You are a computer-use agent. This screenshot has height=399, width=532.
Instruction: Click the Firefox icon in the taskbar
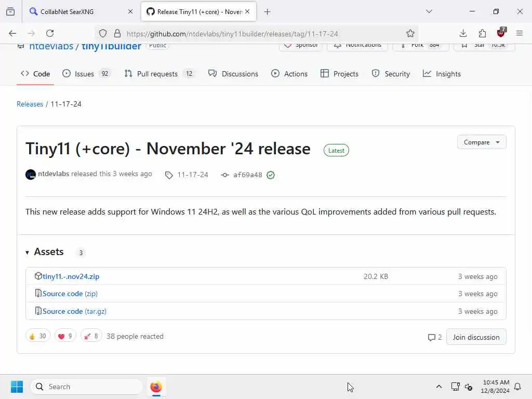click(156, 387)
